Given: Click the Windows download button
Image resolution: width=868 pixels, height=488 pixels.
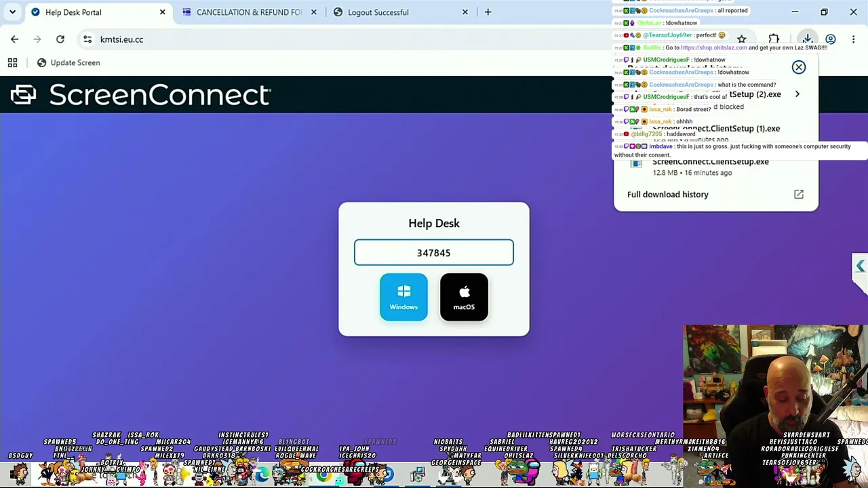Looking at the screenshot, I should pyautogui.click(x=403, y=297).
